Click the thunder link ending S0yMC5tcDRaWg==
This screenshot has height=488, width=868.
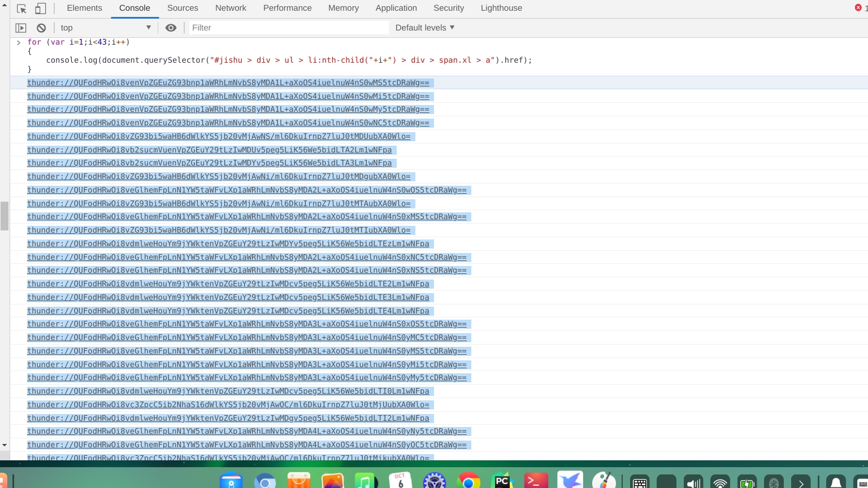(247, 338)
